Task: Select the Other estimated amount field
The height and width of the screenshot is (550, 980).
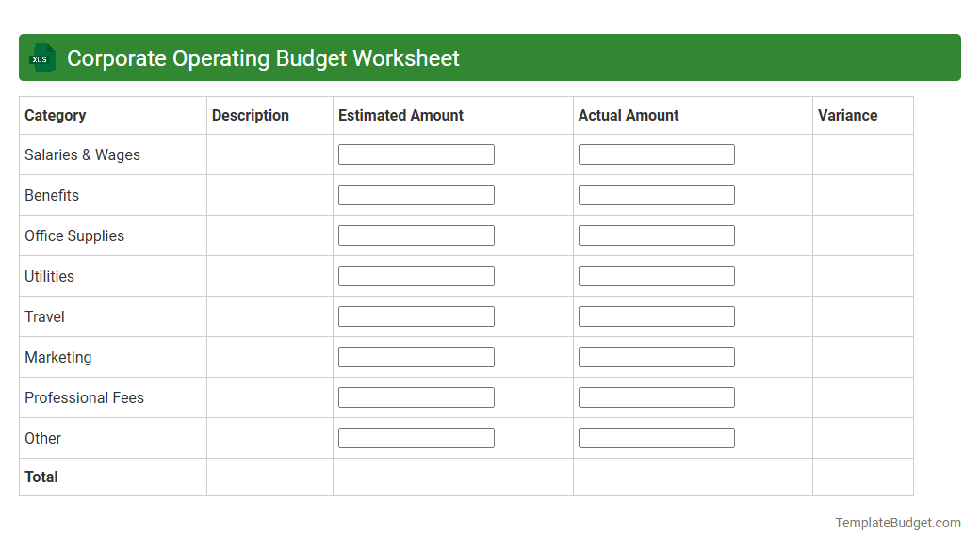Action: click(416, 437)
